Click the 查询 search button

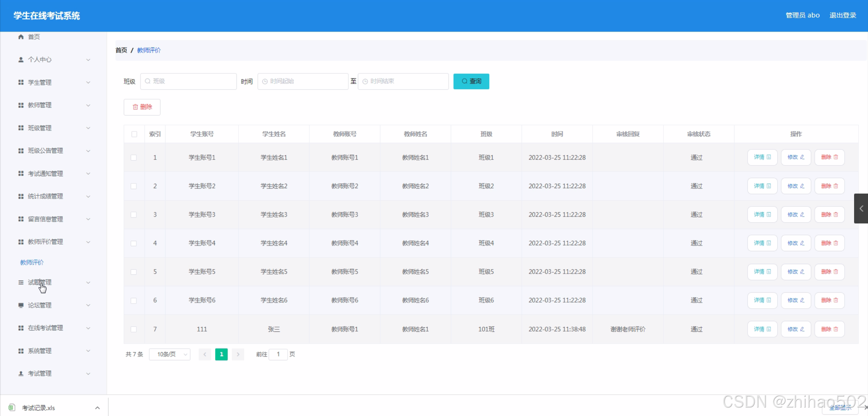(471, 81)
